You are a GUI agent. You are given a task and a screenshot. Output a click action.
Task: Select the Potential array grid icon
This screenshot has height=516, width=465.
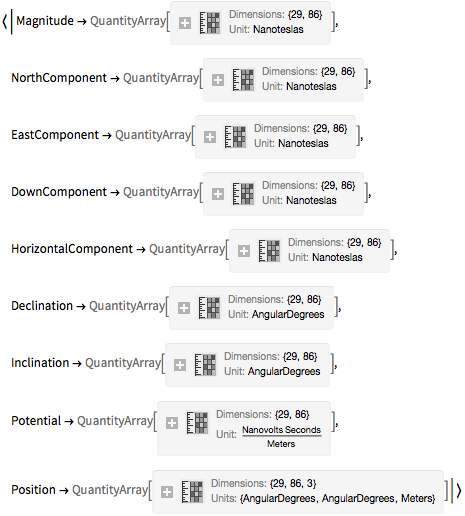(197, 423)
